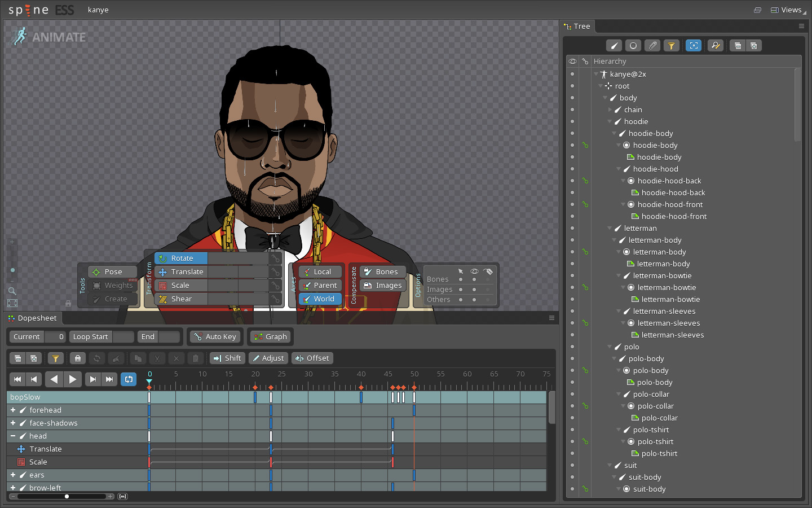Open Tree panel options menu
Image resolution: width=812 pixels, height=508 pixels.
801,27
